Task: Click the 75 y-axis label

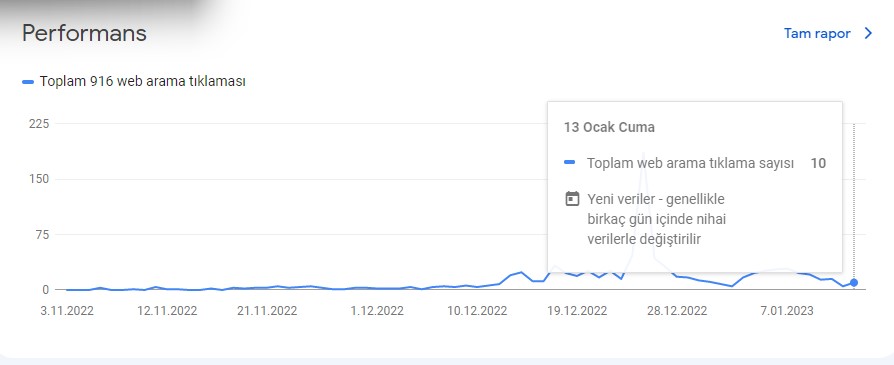Action: coord(42,234)
